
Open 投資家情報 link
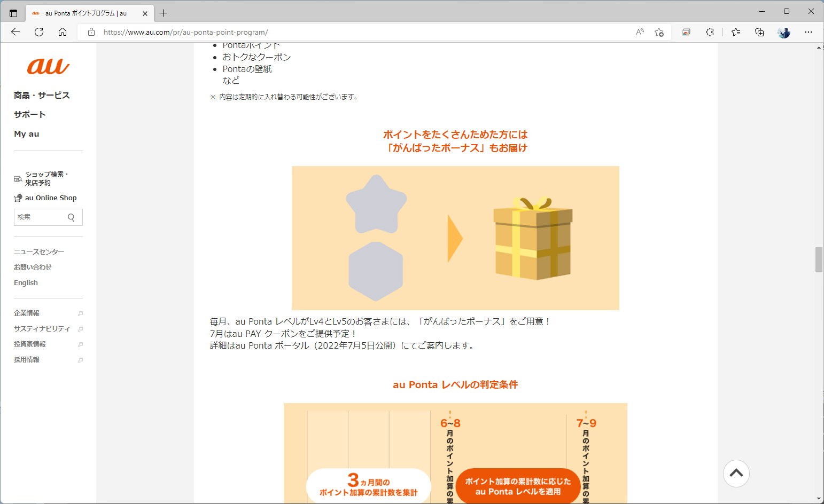tap(30, 344)
